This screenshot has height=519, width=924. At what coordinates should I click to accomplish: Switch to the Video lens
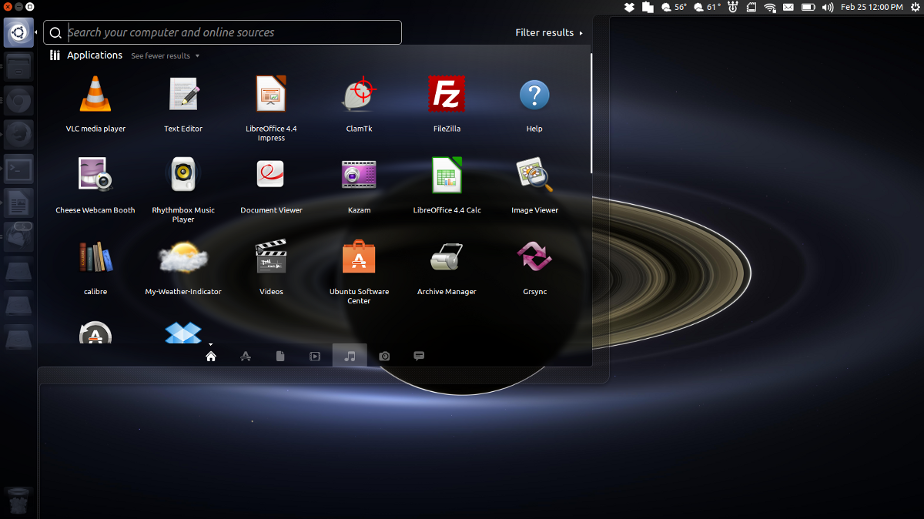(x=315, y=356)
